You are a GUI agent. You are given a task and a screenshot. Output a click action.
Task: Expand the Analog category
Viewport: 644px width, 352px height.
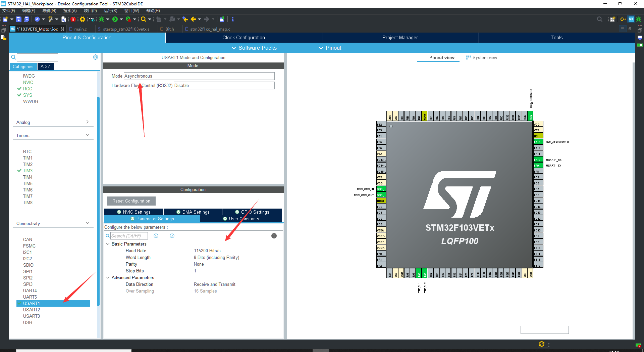[53, 122]
